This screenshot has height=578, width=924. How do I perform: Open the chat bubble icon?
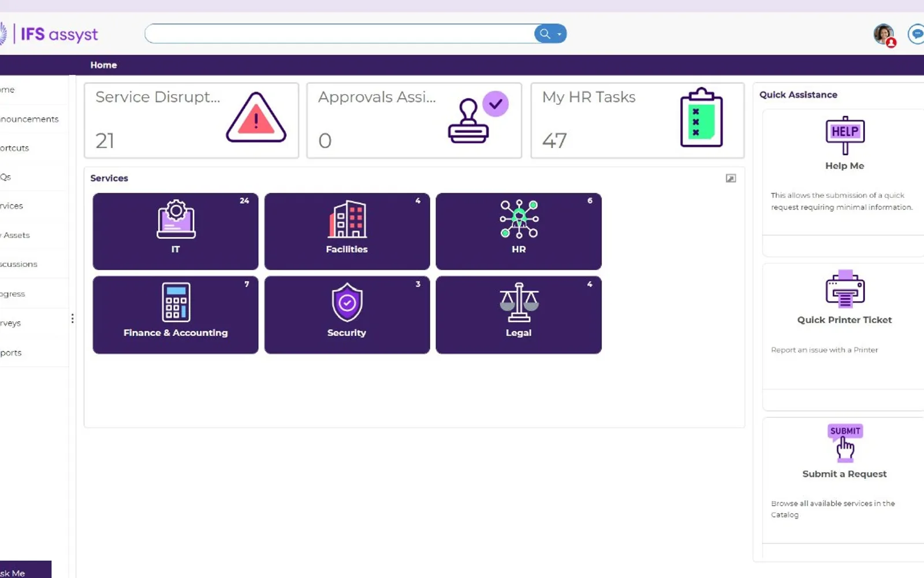[x=916, y=34]
